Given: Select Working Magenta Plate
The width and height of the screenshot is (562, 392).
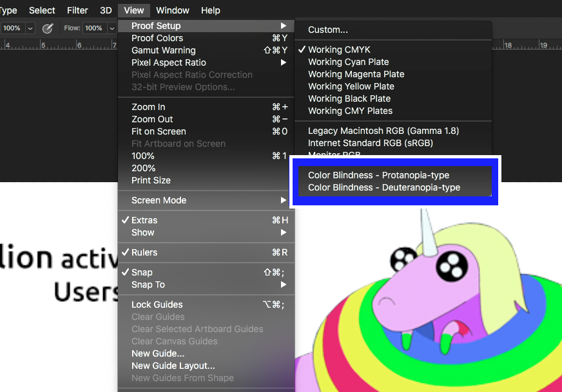Looking at the screenshot, I should click(x=393, y=74).
